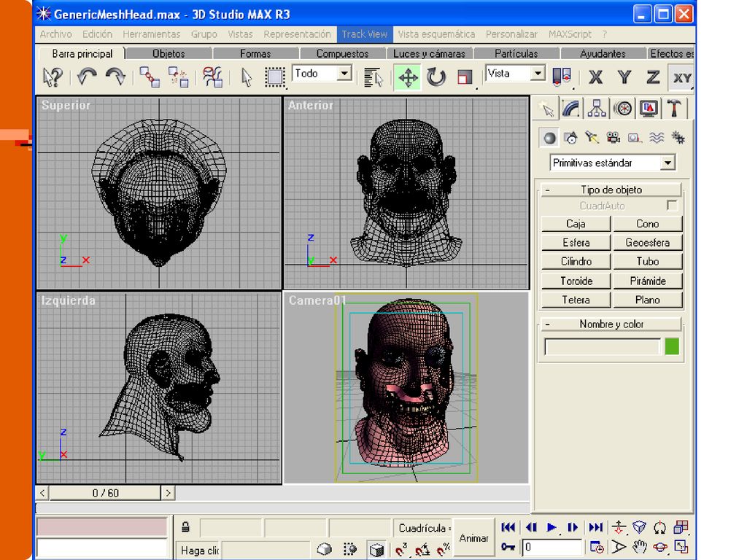The image size is (747, 560).
Task: Restrict transform to the XY plane
Action: pos(681,77)
